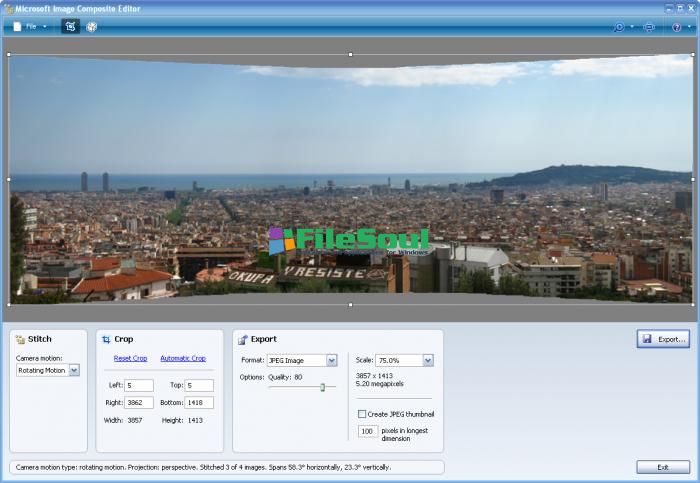700x483 pixels.
Task: Click the JPEG Quality slider handle
Action: click(322, 386)
